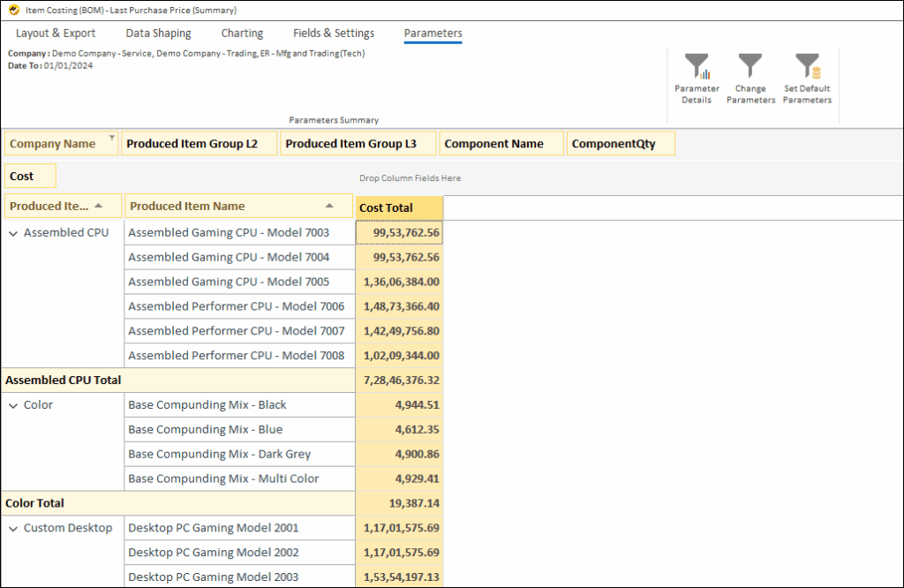Image resolution: width=904 pixels, height=588 pixels.
Task: Open Parameter Details funnel icon
Action: 697,67
